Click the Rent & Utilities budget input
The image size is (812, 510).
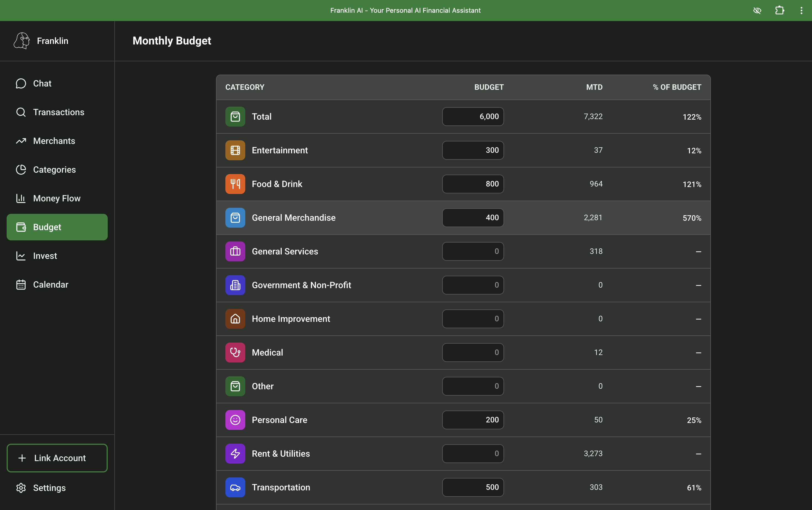[473, 454]
